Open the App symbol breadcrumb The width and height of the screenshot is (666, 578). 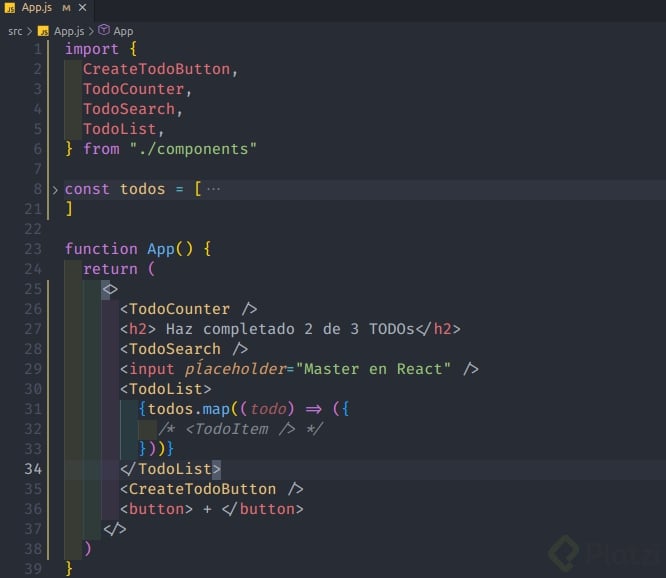tap(123, 31)
